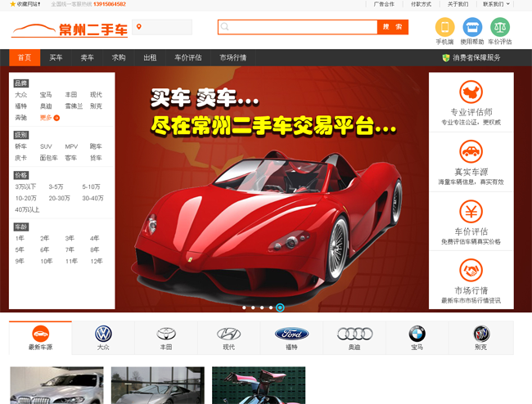
Task: Click the orange 搜索 button
Action: point(393,27)
